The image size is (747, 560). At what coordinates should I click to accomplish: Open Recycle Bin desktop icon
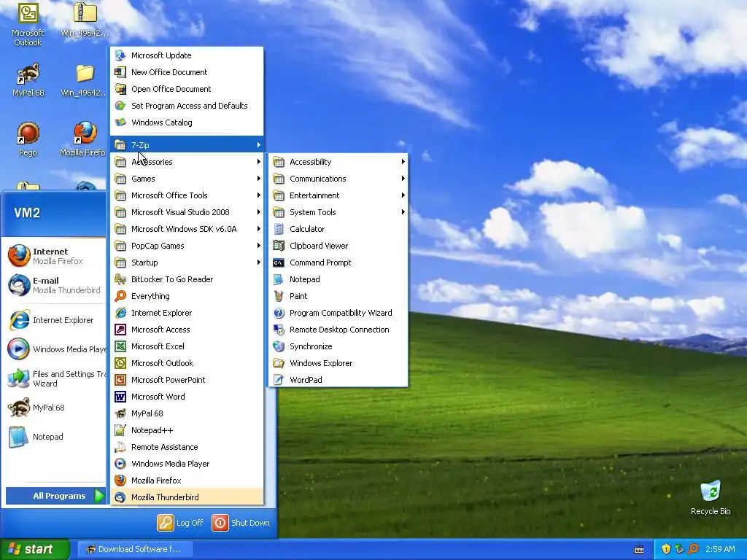click(711, 498)
